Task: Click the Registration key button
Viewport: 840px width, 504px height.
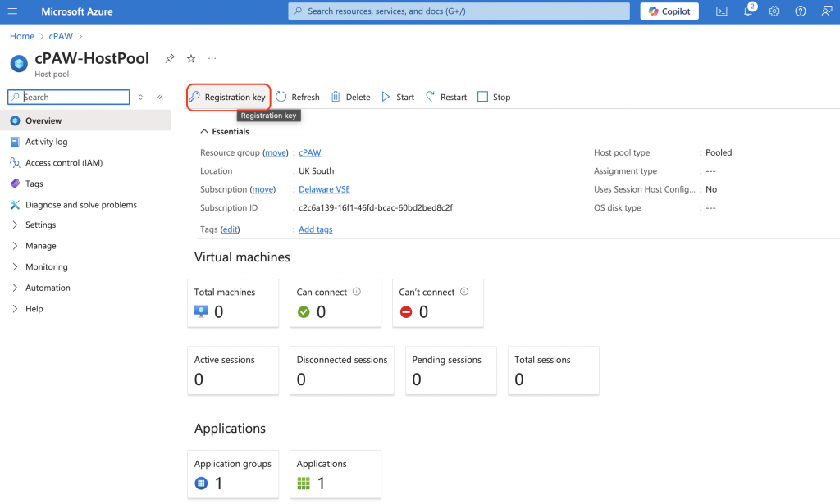Action: click(x=228, y=97)
